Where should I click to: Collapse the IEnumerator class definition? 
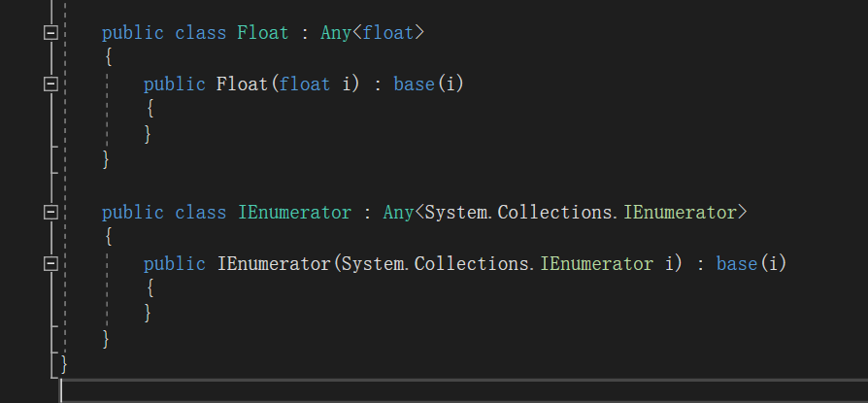point(49,212)
